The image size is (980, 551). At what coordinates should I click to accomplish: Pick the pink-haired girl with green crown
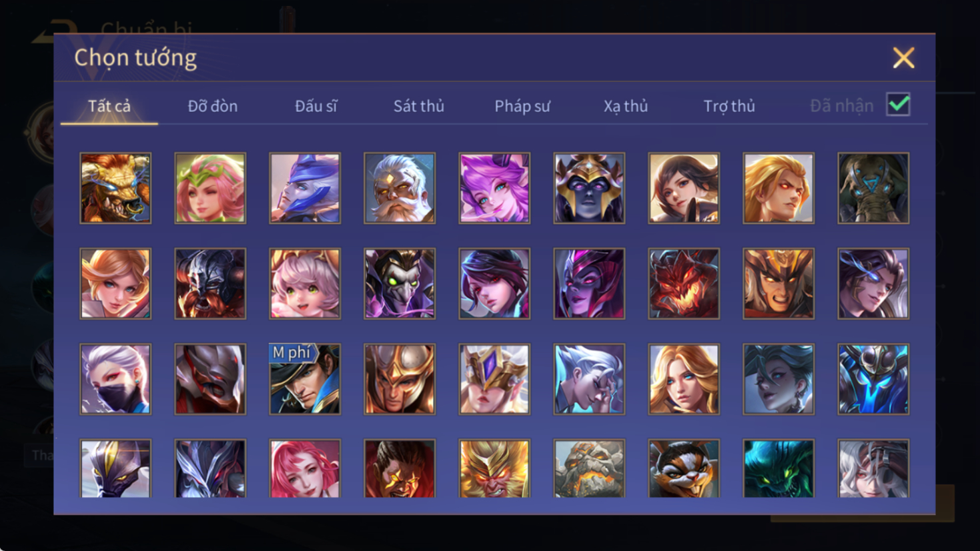click(210, 188)
